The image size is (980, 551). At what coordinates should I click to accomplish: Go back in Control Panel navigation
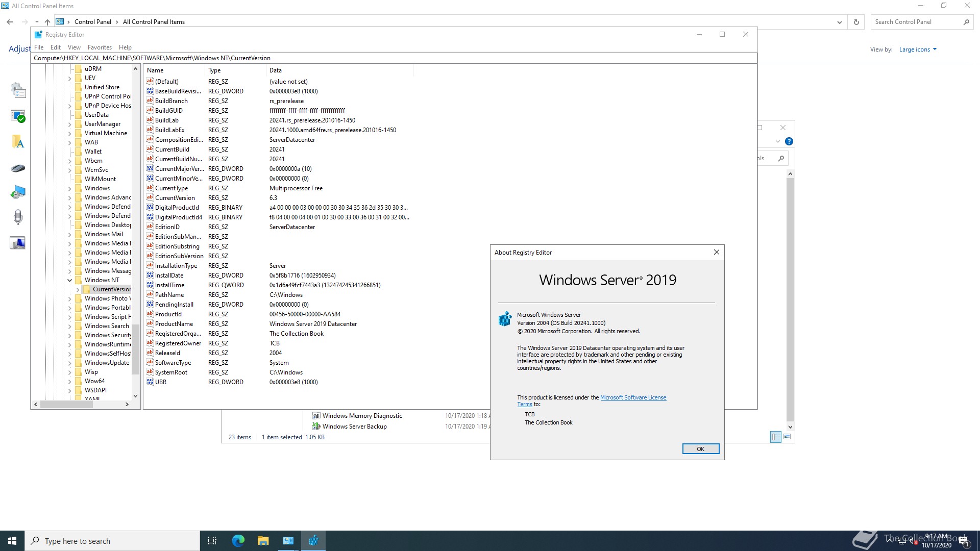(x=10, y=22)
